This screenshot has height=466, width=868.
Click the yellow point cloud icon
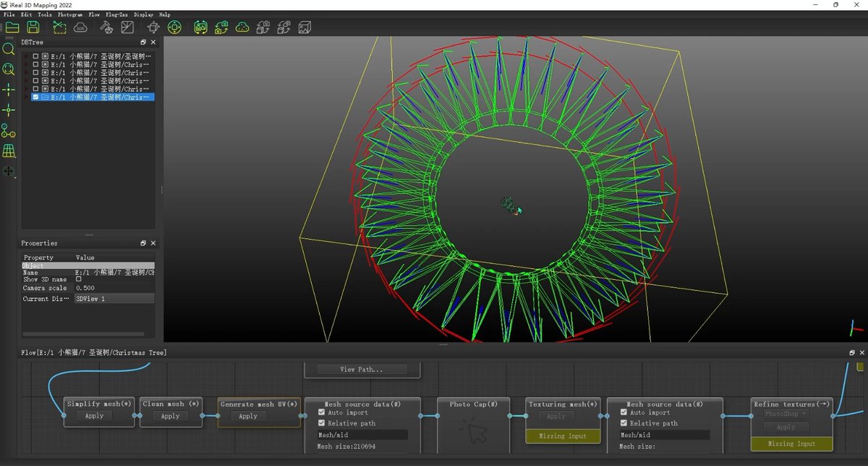242,27
